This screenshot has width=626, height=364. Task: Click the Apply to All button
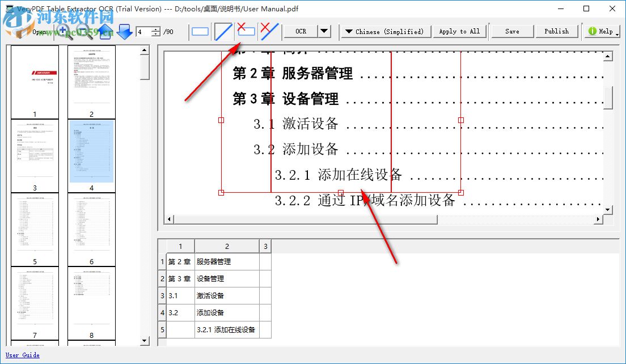459,31
